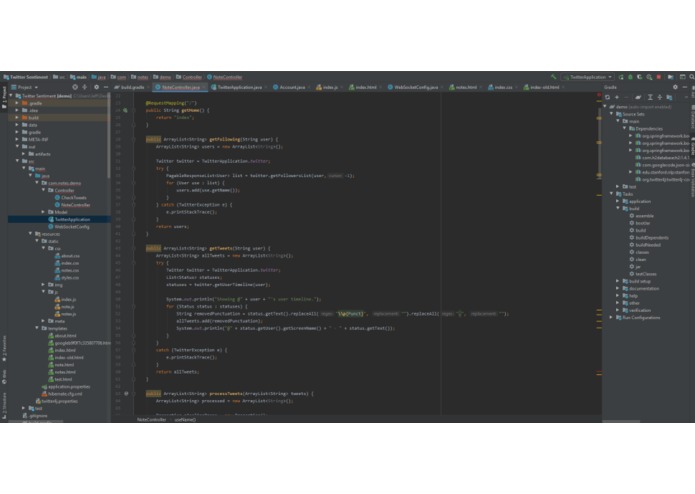Select CheckTweets class in project tree
Viewport: 695px width, 494px height.
pos(70,198)
